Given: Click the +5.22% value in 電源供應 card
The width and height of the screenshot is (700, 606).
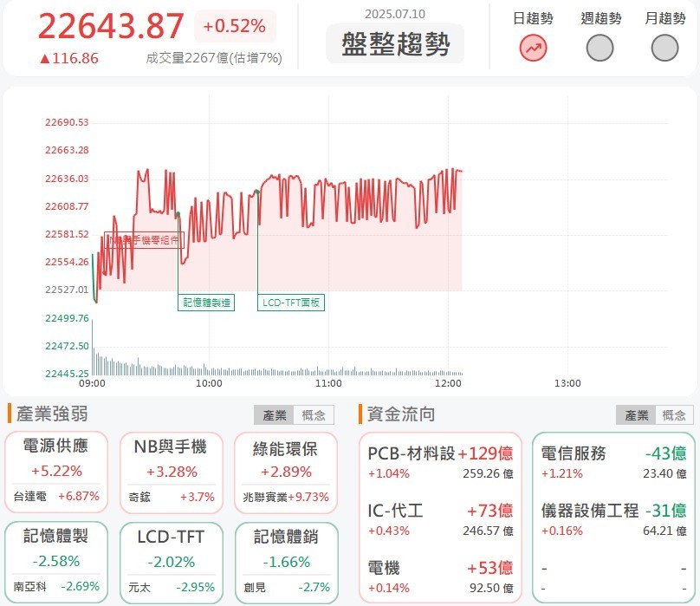Looking at the screenshot, I should [56, 471].
